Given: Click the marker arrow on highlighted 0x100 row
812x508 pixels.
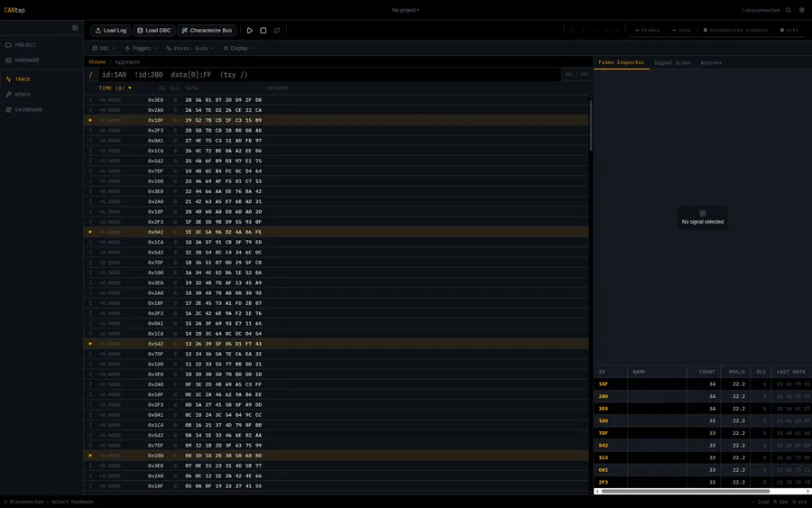Looking at the screenshot, I should pos(90,456).
